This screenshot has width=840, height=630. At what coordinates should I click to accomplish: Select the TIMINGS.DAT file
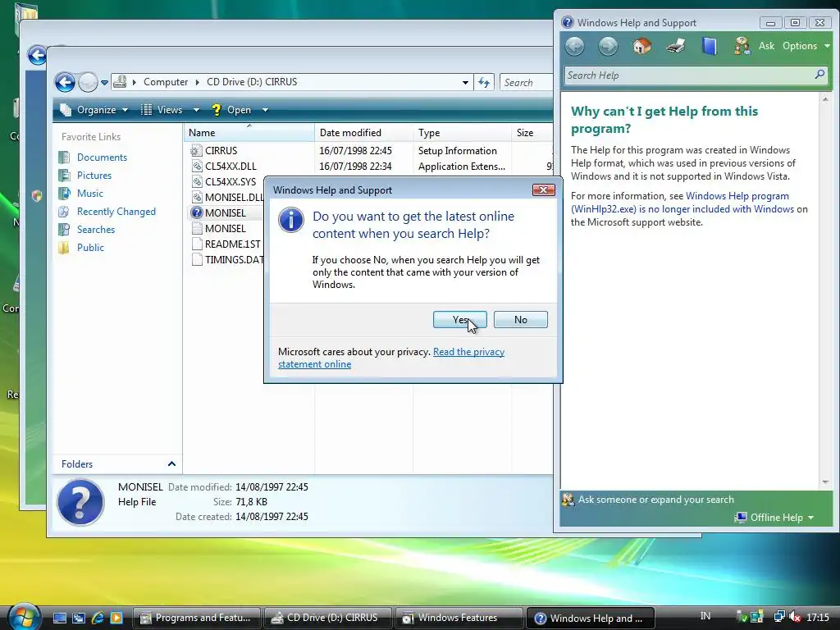point(228,260)
